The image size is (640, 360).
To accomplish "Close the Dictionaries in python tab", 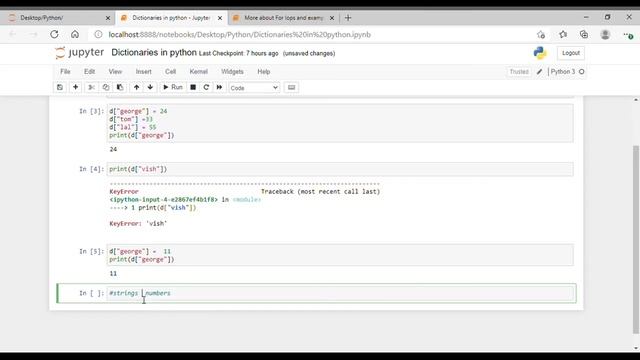I will [220, 18].
